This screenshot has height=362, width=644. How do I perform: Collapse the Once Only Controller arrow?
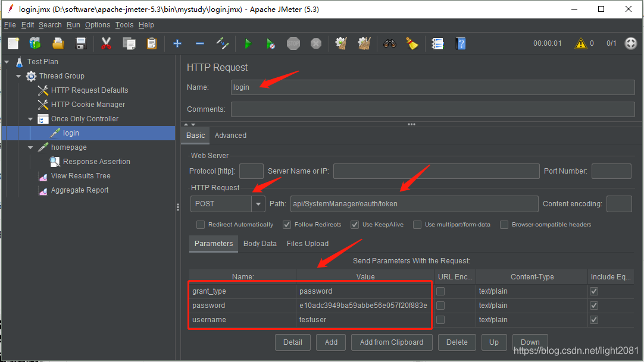pyautogui.click(x=30, y=119)
